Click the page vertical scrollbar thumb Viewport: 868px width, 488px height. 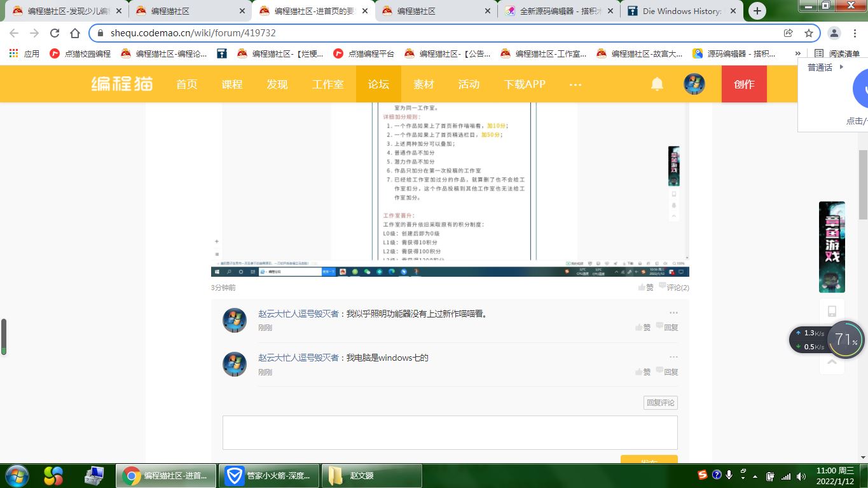coord(863,185)
